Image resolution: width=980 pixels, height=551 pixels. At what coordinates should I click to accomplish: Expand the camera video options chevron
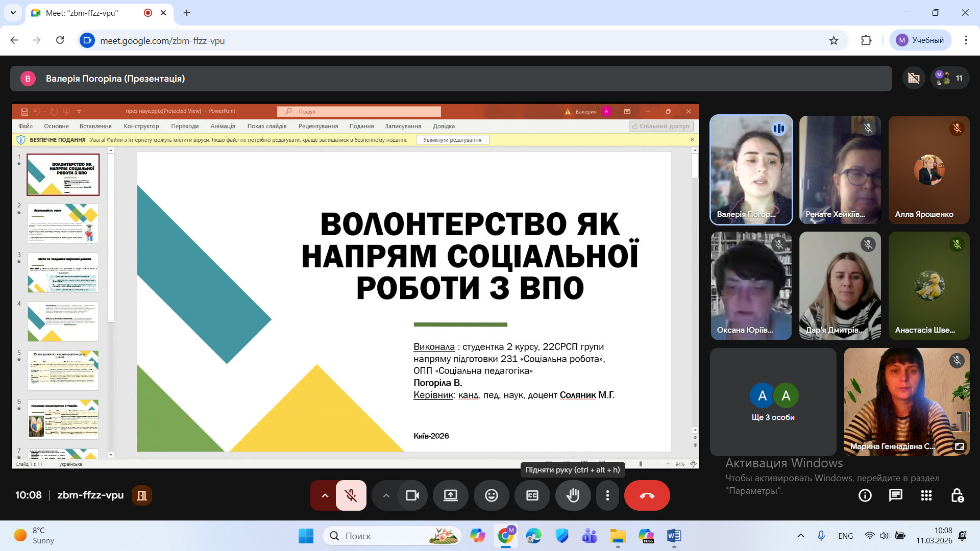click(386, 495)
